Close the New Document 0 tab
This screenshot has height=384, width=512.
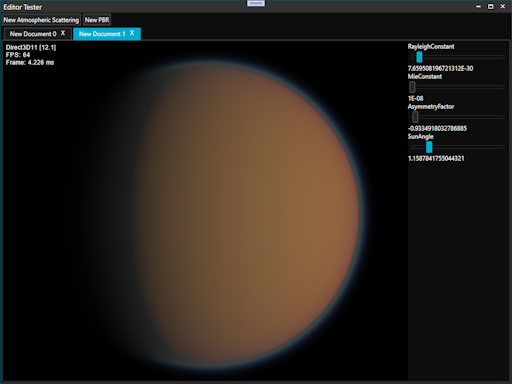tap(63, 33)
